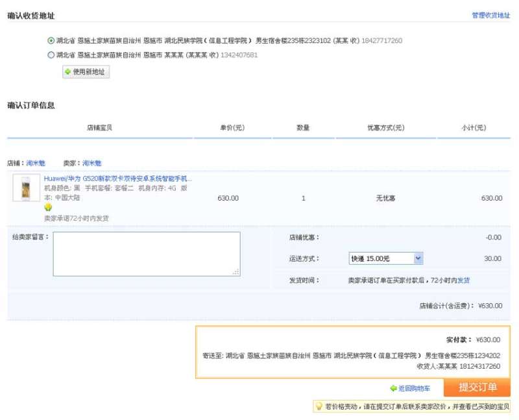Click the 店铺宝贝 column header
Viewport: 519px width, 420px height.
[x=100, y=128]
